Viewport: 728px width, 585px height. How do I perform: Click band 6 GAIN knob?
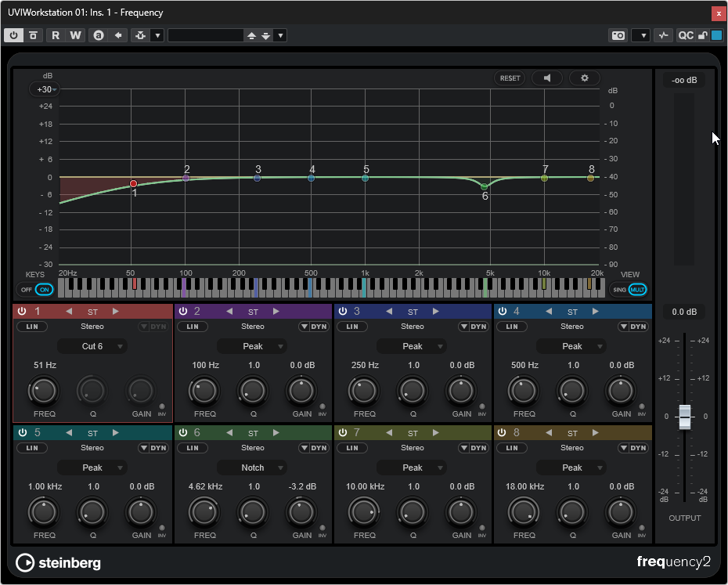click(301, 512)
